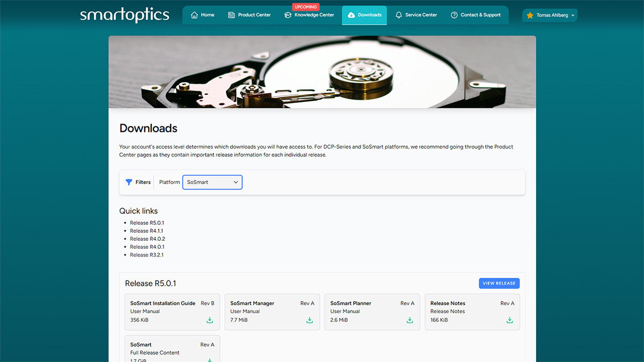The height and width of the screenshot is (362, 644).
Task: Click the smartoptics logo
Action: [x=125, y=15]
